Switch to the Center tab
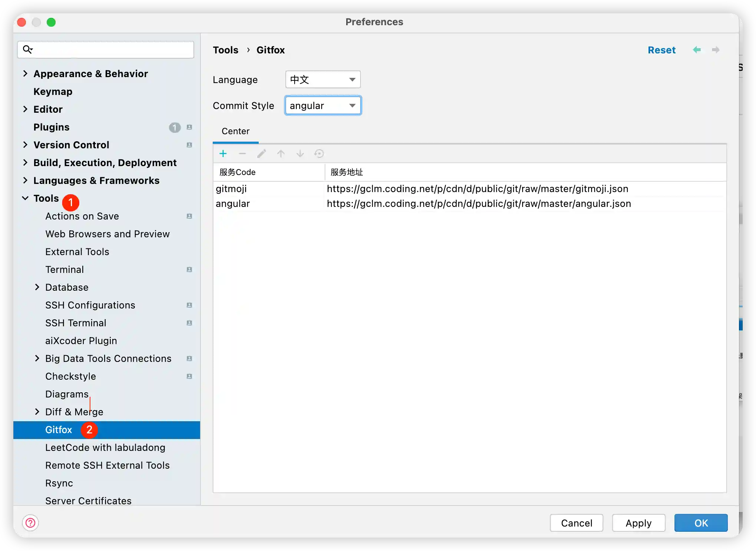The image size is (756, 551). click(x=235, y=131)
